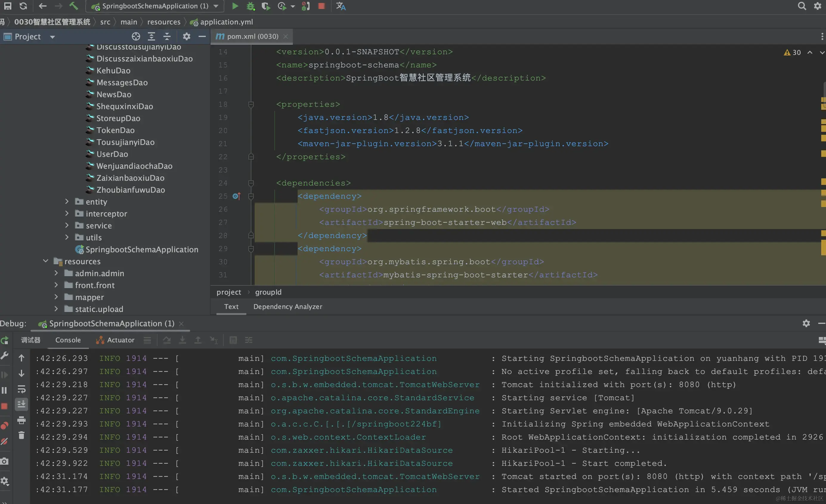Switch to the Dependency Analyzer tab
Viewport: 826px width, 504px height.
coord(288,307)
